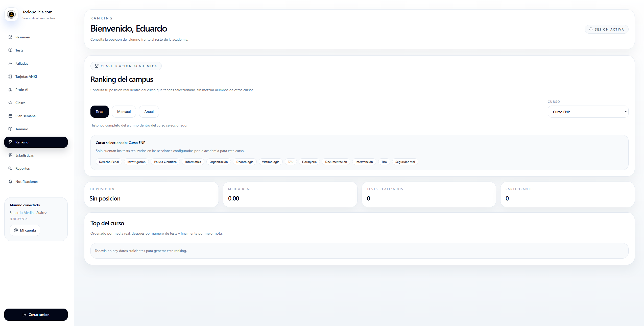Image resolution: width=644 pixels, height=326 pixels.
Task: Click the Informática section chip
Action: 193,162
